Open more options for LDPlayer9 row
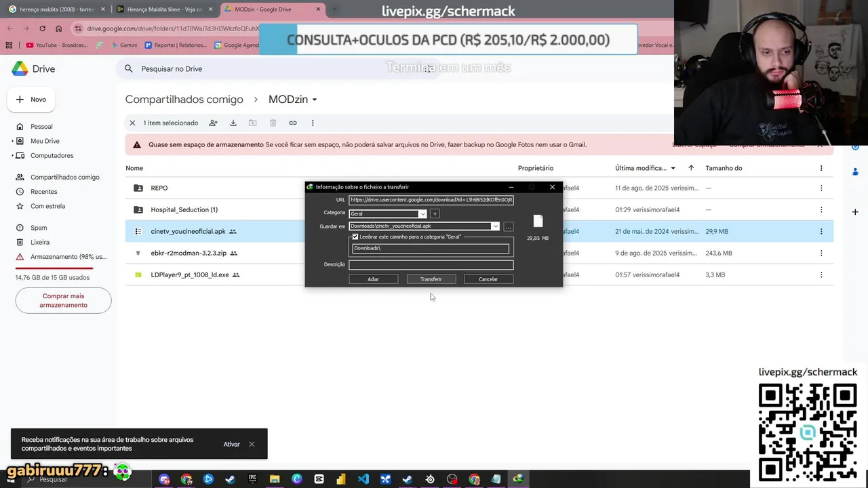Image resolution: width=868 pixels, height=488 pixels. [x=821, y=274]
